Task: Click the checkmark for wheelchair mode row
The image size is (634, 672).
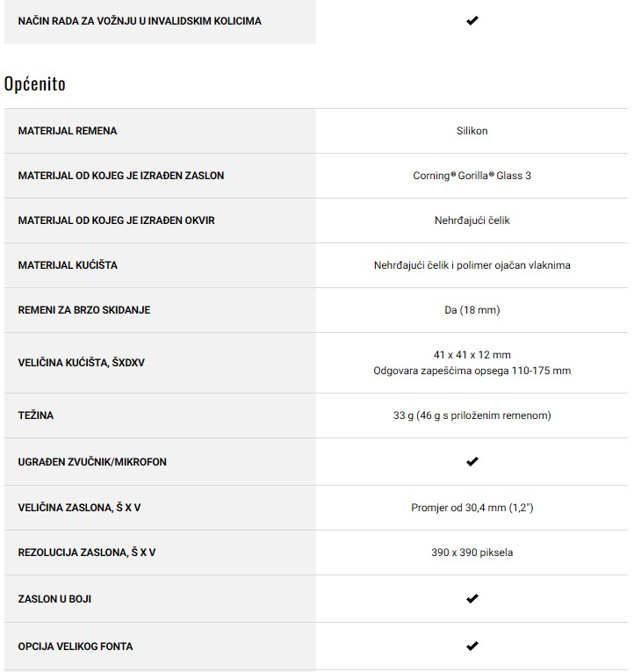Action: [x=472, y=20]
